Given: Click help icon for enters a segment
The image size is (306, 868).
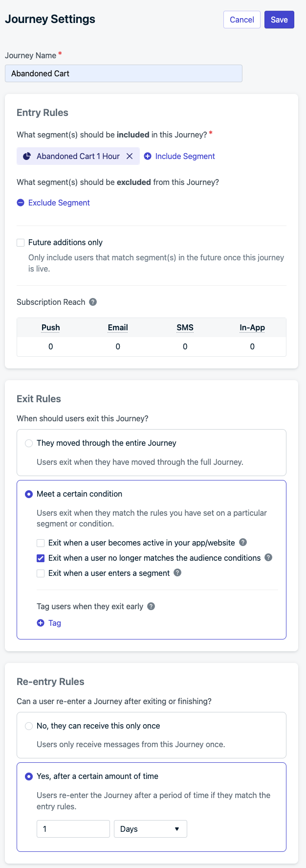Looking at the screenshot, I should (177, 572).
